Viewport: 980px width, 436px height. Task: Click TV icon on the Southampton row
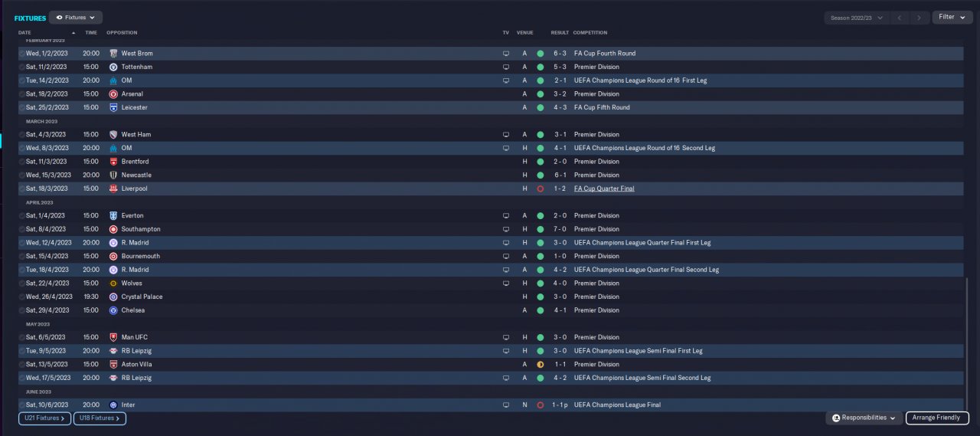click(x=505, y=229)
